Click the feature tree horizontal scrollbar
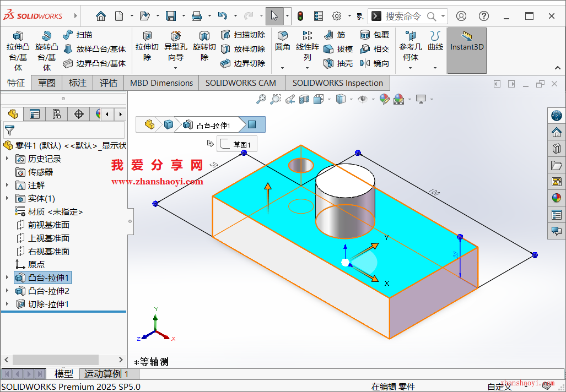 (x=56, y=360)
